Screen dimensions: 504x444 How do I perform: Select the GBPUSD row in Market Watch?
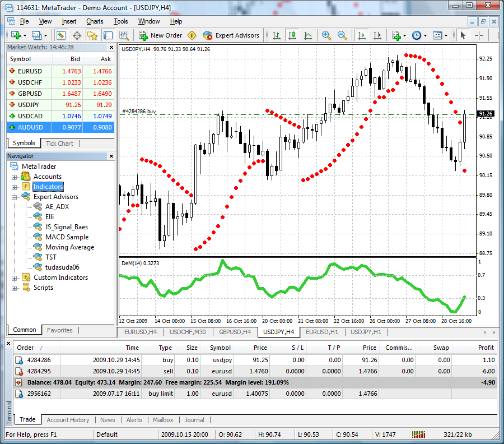(x=60, y=94)
